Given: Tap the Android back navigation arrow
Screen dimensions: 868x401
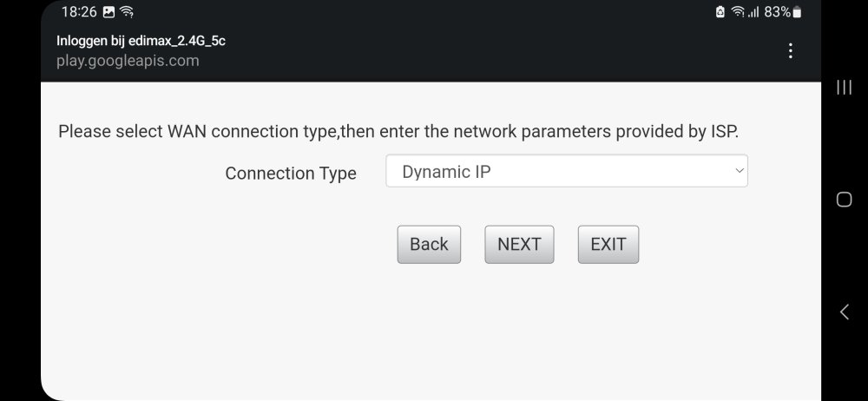Looking at the screenshot, I should (844, 312).
